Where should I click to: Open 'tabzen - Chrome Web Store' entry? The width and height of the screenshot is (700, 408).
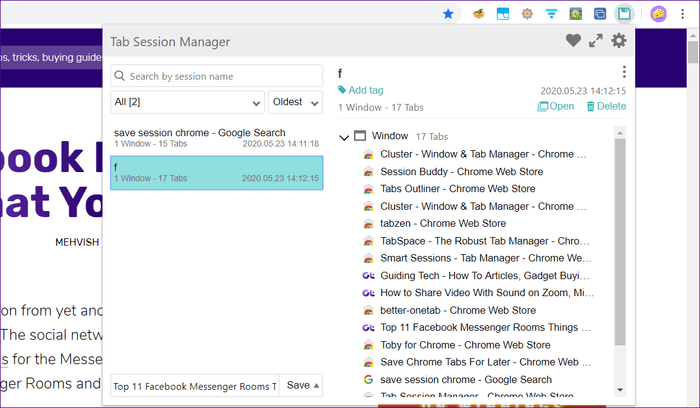pos(443,224)
